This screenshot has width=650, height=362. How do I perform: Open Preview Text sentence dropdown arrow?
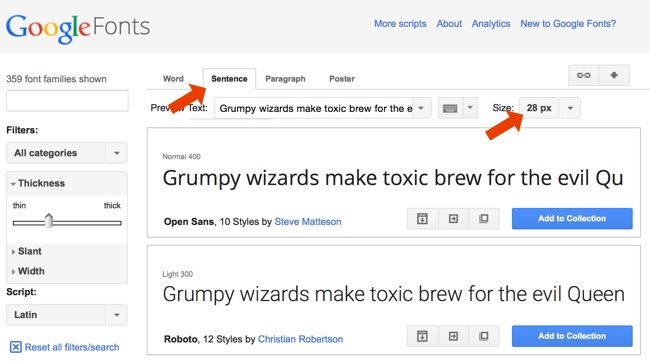click(421, 108)
